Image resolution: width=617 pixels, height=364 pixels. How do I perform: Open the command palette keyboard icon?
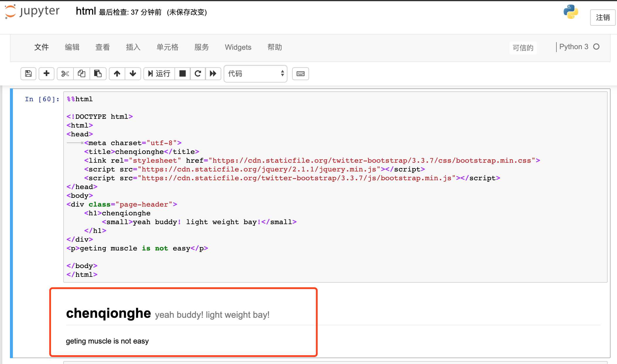pos(301,73)
